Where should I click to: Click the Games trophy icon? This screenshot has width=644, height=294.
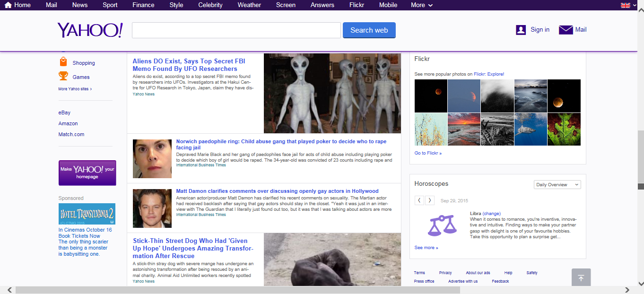63,76
